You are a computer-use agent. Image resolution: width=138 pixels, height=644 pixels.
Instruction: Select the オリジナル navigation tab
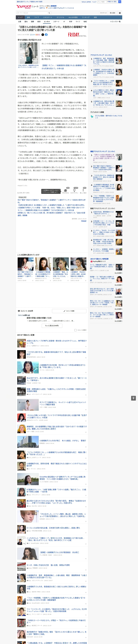pyautogui.click(x=60, y=17)
